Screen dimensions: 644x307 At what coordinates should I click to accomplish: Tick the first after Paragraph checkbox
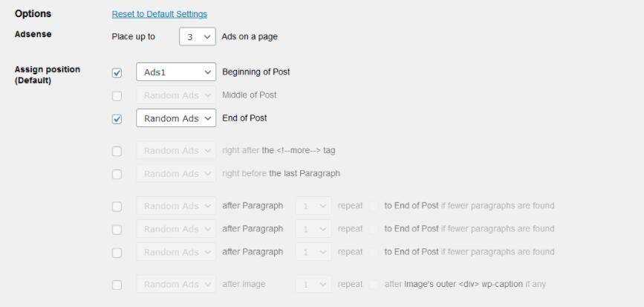pyautogui.click(x=117, y=207)
